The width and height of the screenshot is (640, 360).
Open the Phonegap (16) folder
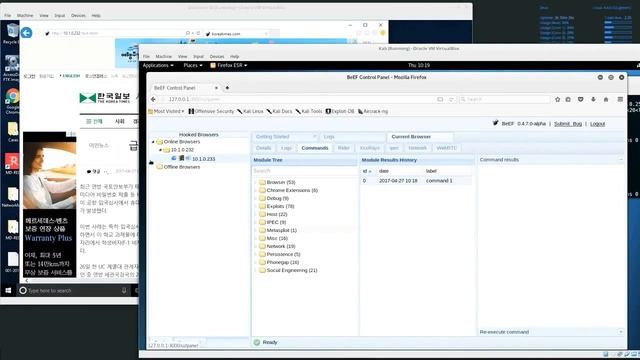pos(282,262)
